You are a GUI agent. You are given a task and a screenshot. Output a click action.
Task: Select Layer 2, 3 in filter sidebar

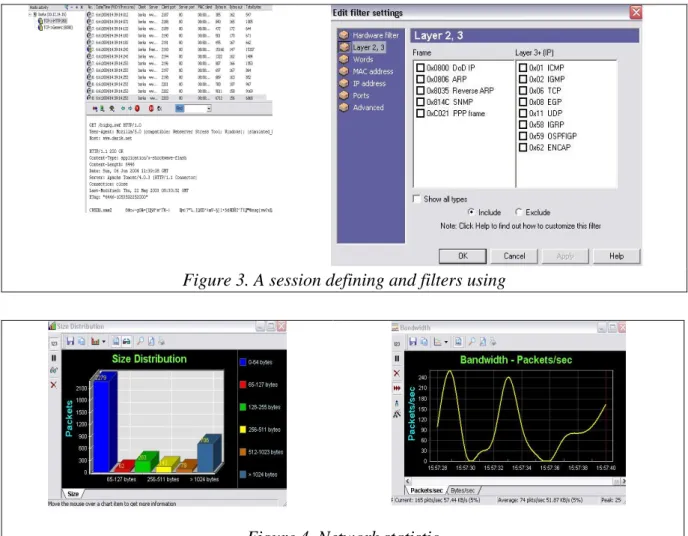(x=362, y=47)
